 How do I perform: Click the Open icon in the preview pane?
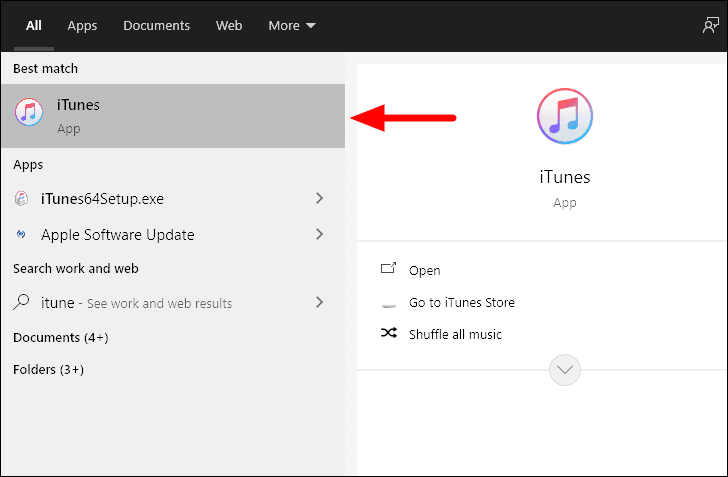[389, 268]
